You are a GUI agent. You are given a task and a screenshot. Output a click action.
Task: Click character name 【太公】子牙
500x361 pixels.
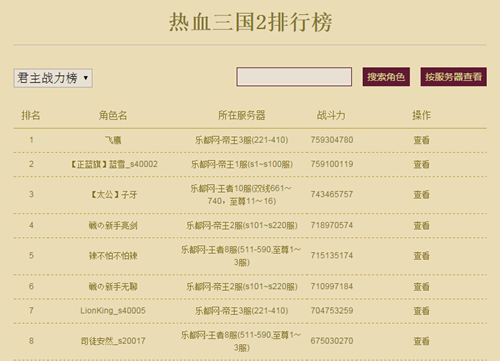tap(113, 195)
